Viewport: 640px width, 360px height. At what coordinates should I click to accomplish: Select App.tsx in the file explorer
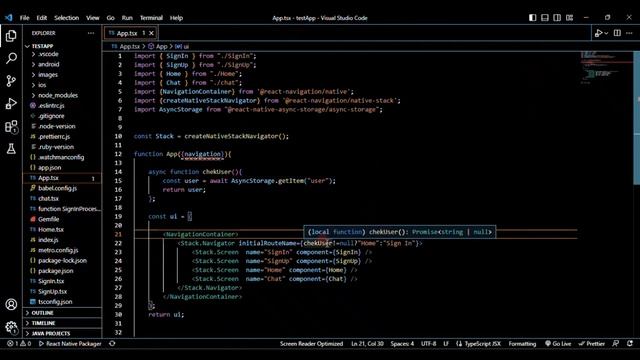click(48, 178)
